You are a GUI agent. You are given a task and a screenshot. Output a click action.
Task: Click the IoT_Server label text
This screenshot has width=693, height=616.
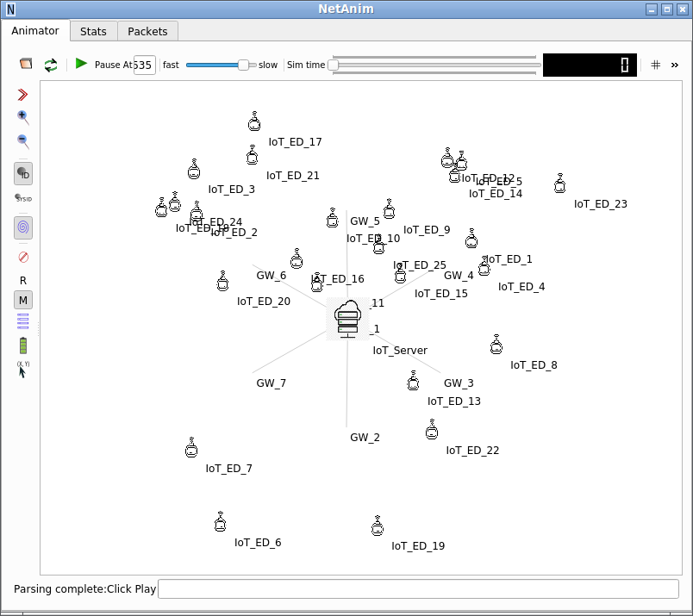[400, 351]
